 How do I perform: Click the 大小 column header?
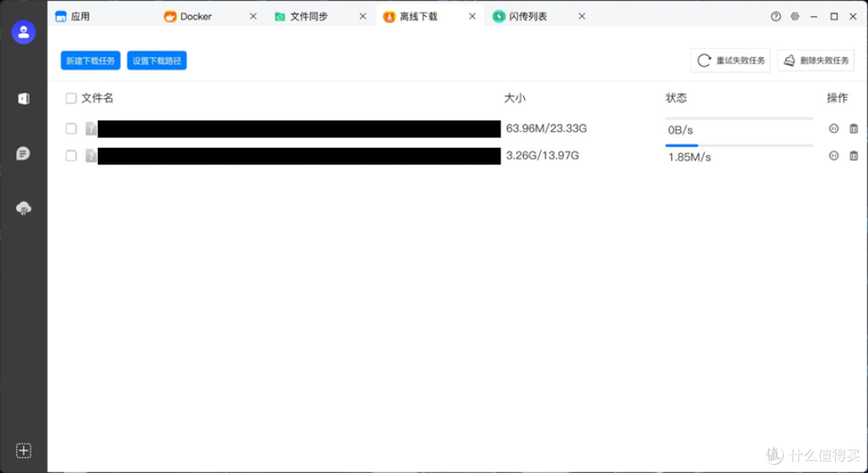coord(514,99)
